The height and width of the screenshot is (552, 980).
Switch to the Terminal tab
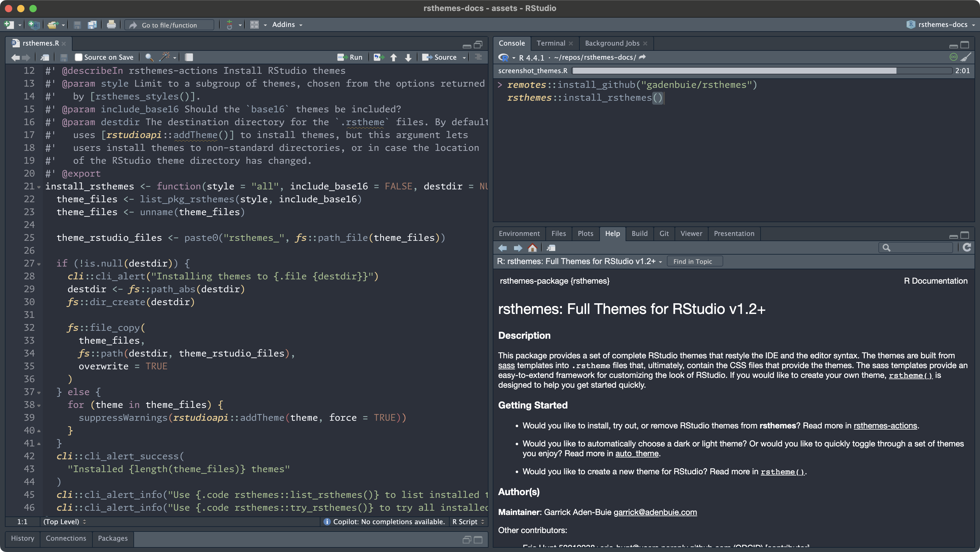click(x=551, y=43)
